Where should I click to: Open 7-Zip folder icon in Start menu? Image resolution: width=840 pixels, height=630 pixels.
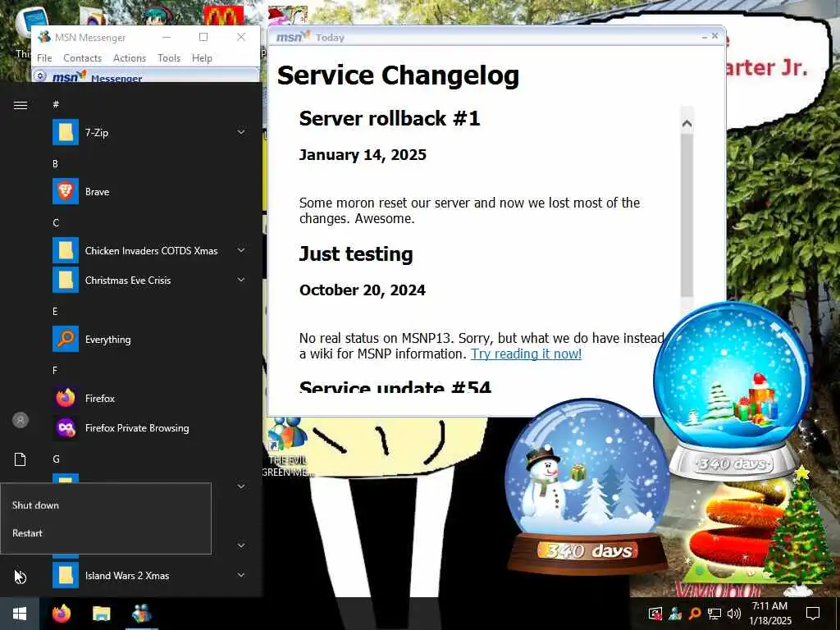tap(66, 132)
